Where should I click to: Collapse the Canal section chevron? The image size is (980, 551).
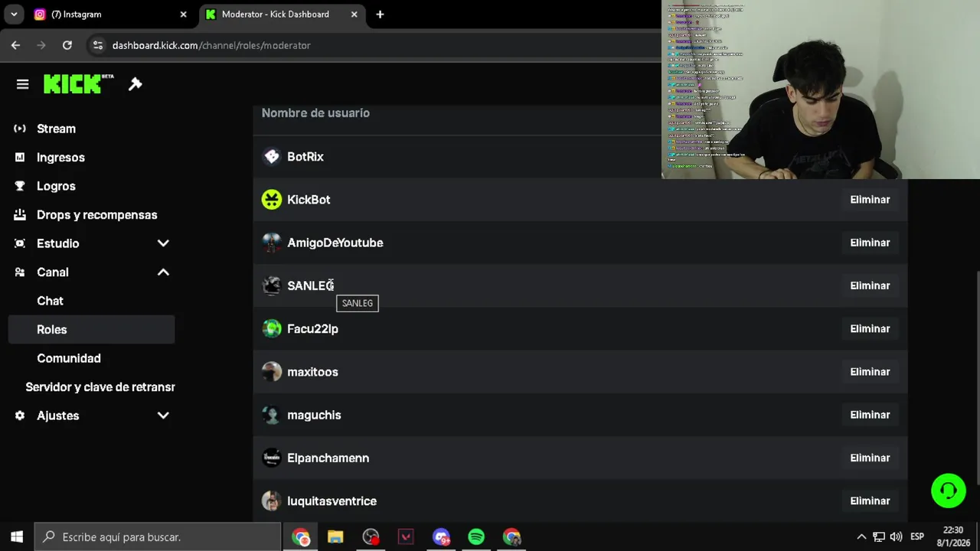[163, 272]
